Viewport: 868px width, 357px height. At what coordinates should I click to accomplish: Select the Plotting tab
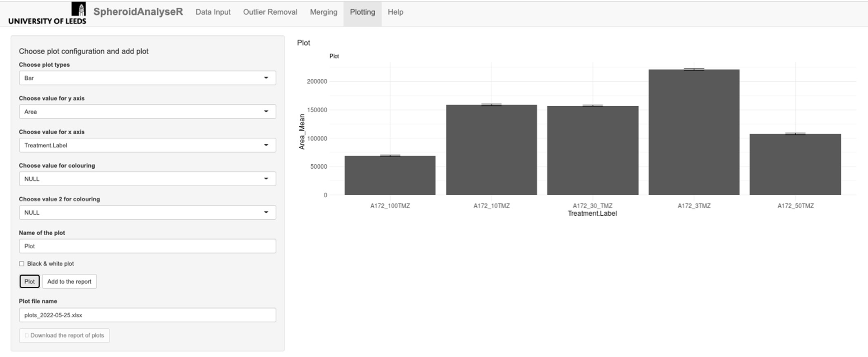click(362, 12)
